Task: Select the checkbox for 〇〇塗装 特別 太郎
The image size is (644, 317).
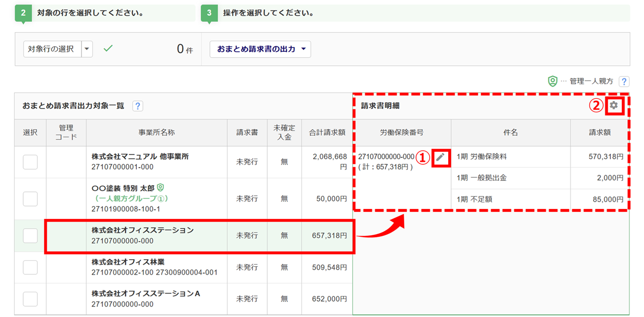Action: [30, 198]
